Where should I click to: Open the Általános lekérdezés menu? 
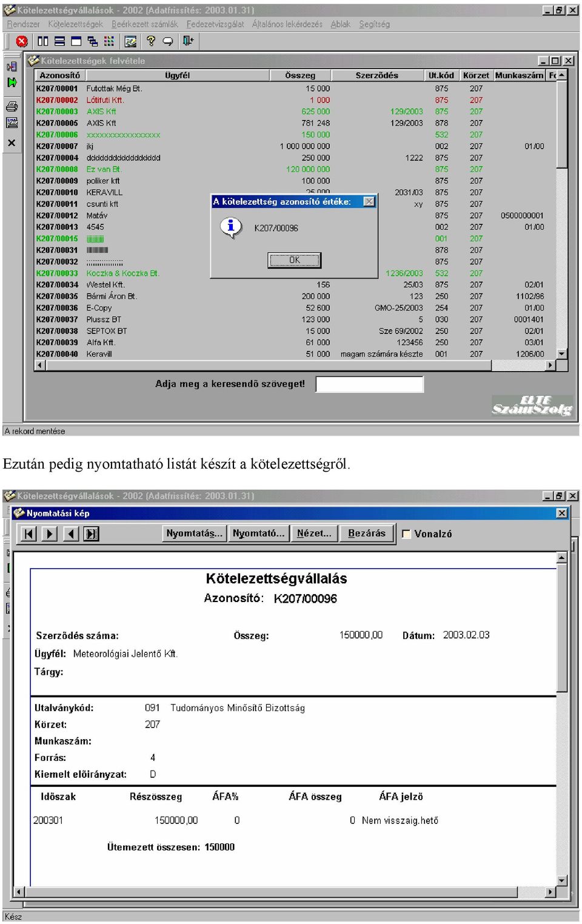point(287,24)
